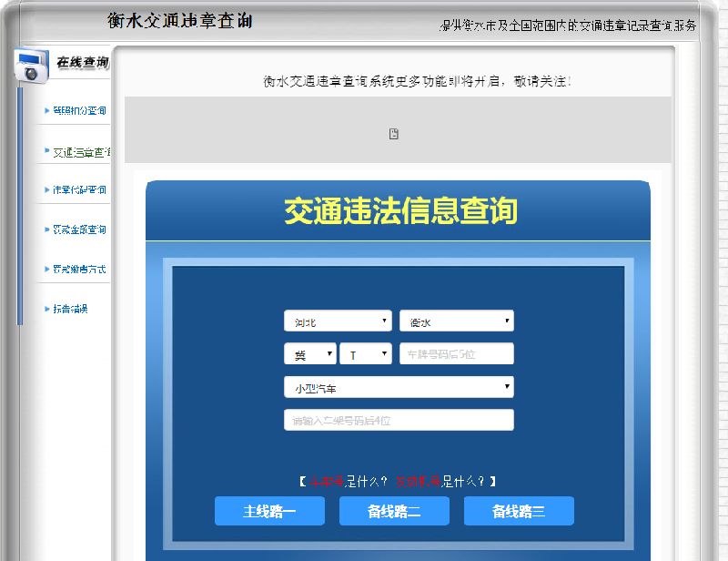Open the 罚款缴费方式 sidebar link
The image size is (728, 561).
pyautogui.click(x=79, y=269)
